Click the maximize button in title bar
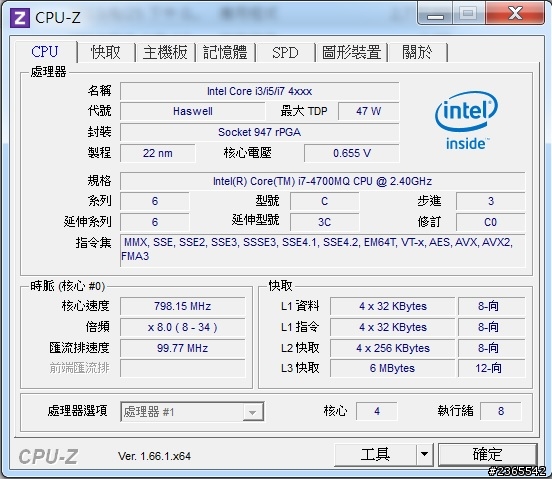 point(469,14)
